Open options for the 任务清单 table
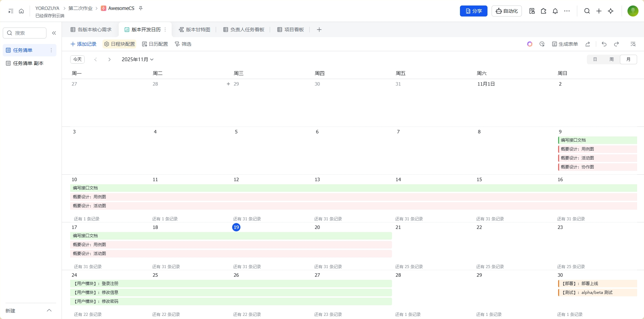Screen dimensions: 644x319 [x=51, y=50]
